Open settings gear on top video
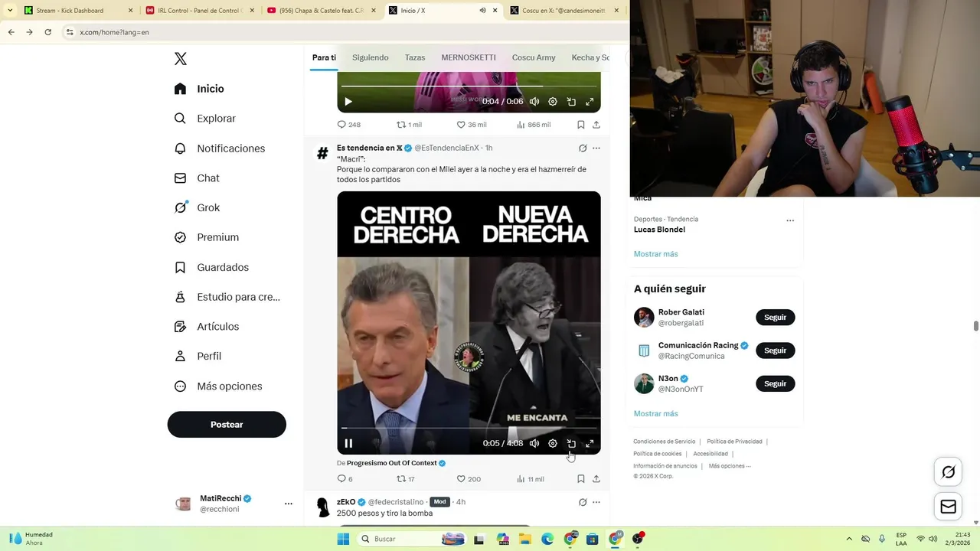This screenshot has height=551, width=980. point(553,102)
